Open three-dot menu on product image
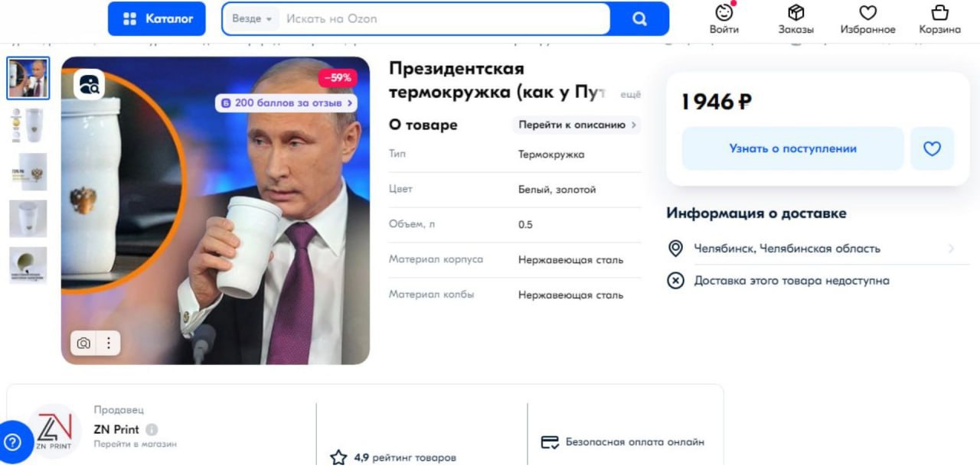This screenshot has height=472, width=980. coord(109,343)
